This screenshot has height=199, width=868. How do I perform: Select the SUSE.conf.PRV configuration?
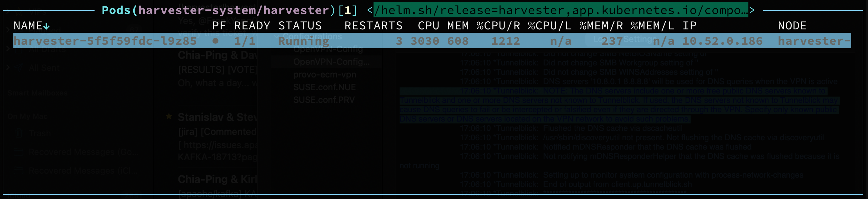coord(324,100)
